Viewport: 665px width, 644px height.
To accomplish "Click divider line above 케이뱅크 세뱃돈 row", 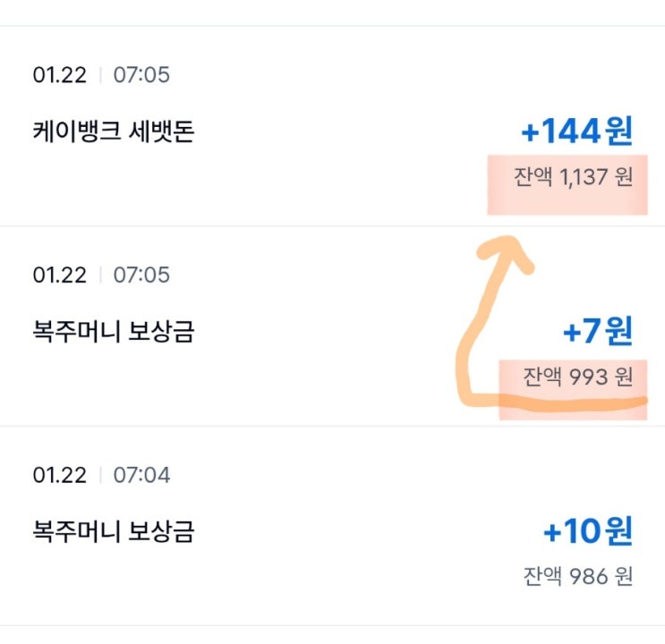I will pyautogui.click(x=332, y=26).
